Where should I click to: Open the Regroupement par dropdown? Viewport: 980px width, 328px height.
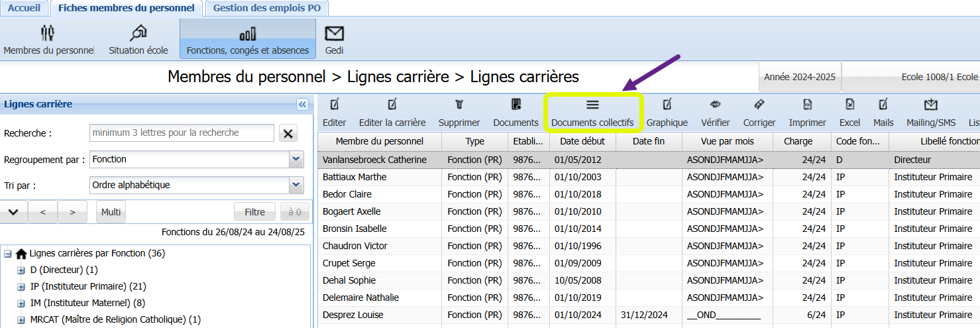(296, 160)
